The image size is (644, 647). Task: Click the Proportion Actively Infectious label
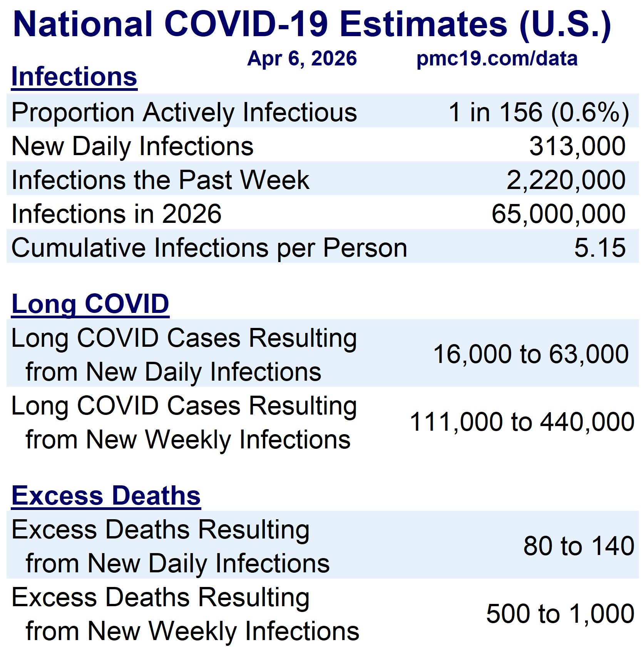[184, 112]
